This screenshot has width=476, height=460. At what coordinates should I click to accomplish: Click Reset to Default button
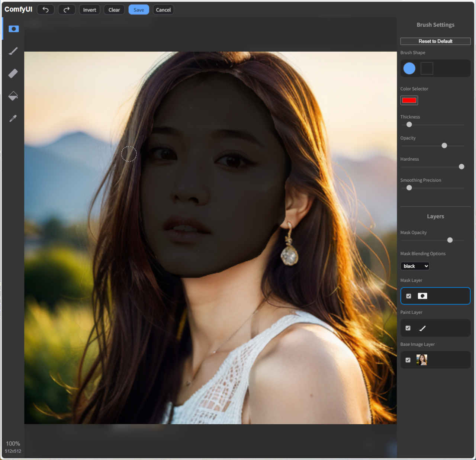[x=435, y=41]
